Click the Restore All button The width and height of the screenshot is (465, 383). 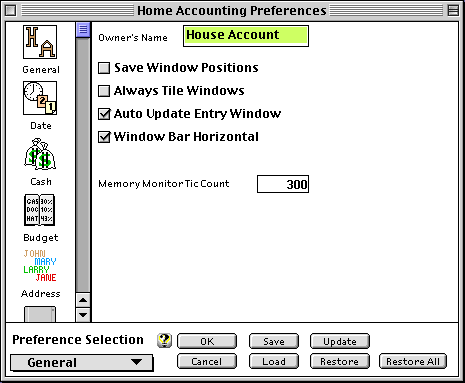pyautogui.click(x=413, y=362)
